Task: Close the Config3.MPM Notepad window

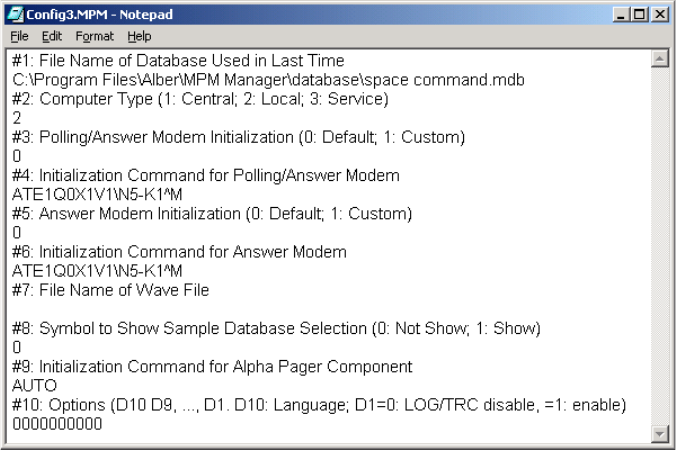Action: 660,15
